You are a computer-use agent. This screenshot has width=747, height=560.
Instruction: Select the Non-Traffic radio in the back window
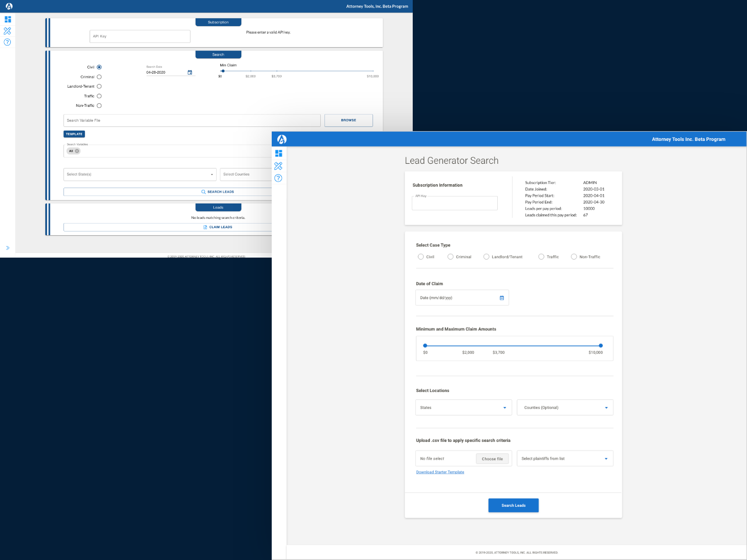click(x=99, y=106)
